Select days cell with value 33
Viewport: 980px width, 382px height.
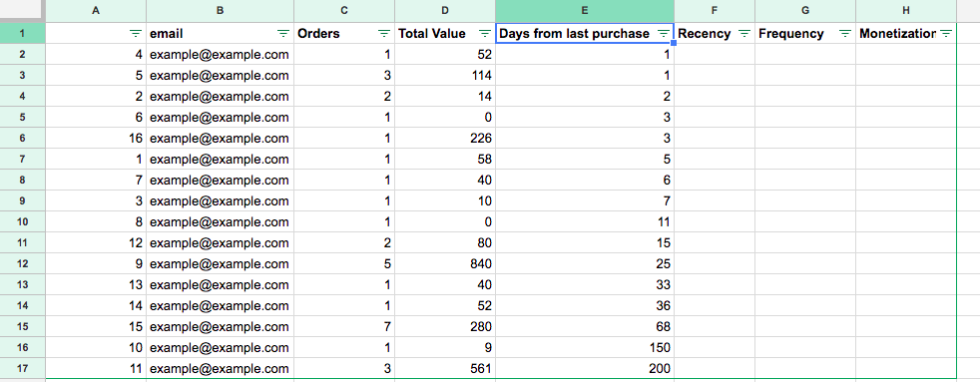pyautogui.click(x=585, y=284)
